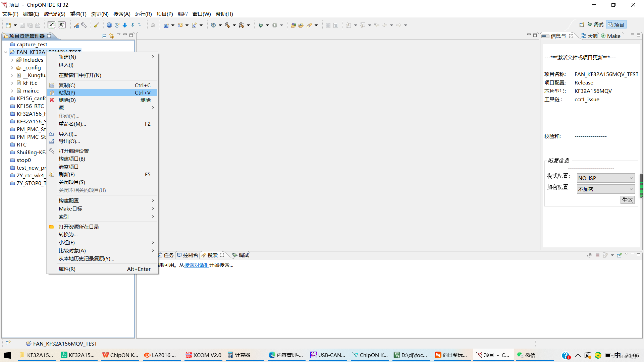Image resolution: width=644 pixels, height=362 pixels.
Task: Click the decrease font size icon
Action: 51,25
